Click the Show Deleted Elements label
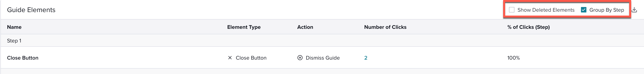Image resolution: width=644 pixels, height=74 pixels. coord(546,10)
